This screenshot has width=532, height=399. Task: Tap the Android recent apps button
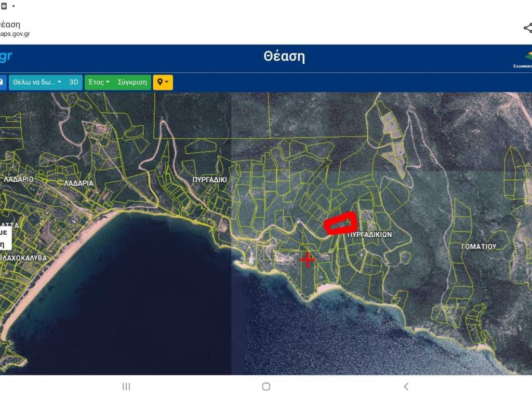[126, 386]
